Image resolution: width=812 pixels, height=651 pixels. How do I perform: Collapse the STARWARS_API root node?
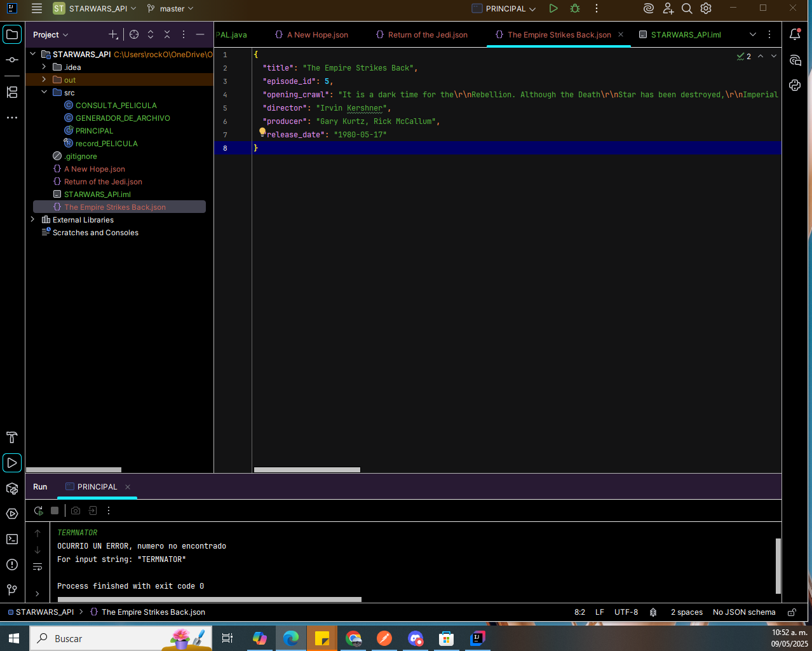click(33, 54)
